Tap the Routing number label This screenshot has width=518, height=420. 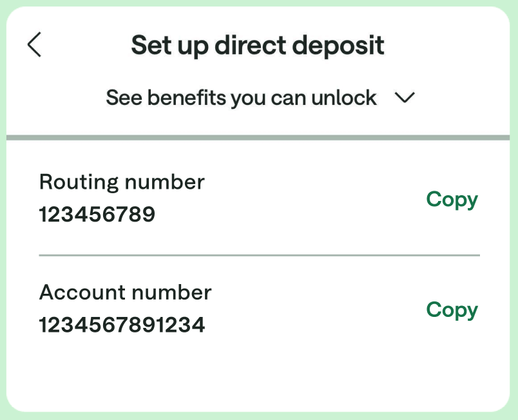point(122,182)
